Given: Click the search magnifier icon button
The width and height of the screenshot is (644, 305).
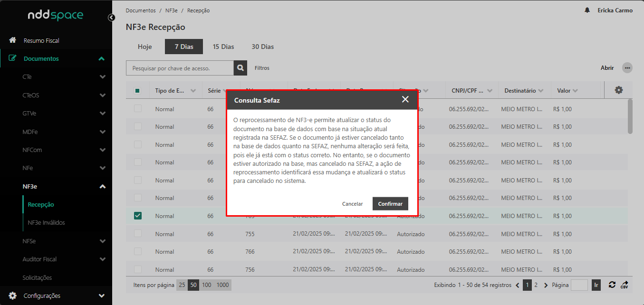Looking at the screenshot, I should (x=240, y=68).
